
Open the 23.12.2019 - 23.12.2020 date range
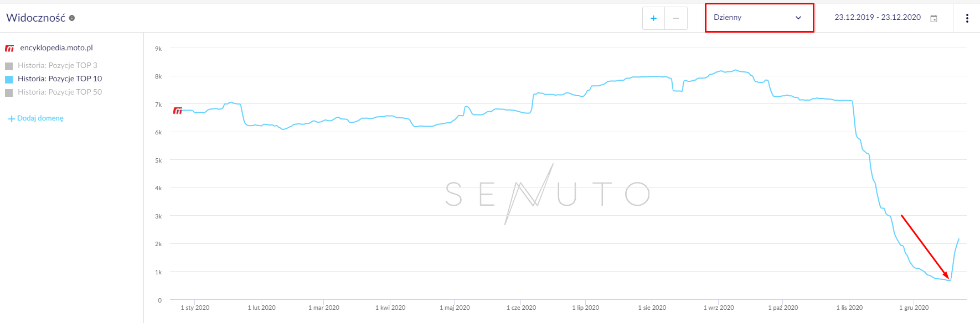pos(878,18)
